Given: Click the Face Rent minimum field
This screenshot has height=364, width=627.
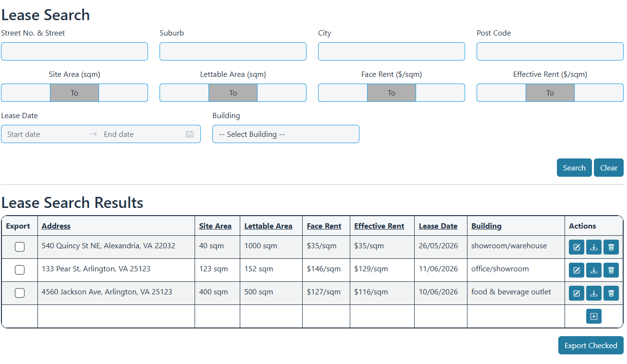Looking at the screenshot, I should click(x=343, y=93).
